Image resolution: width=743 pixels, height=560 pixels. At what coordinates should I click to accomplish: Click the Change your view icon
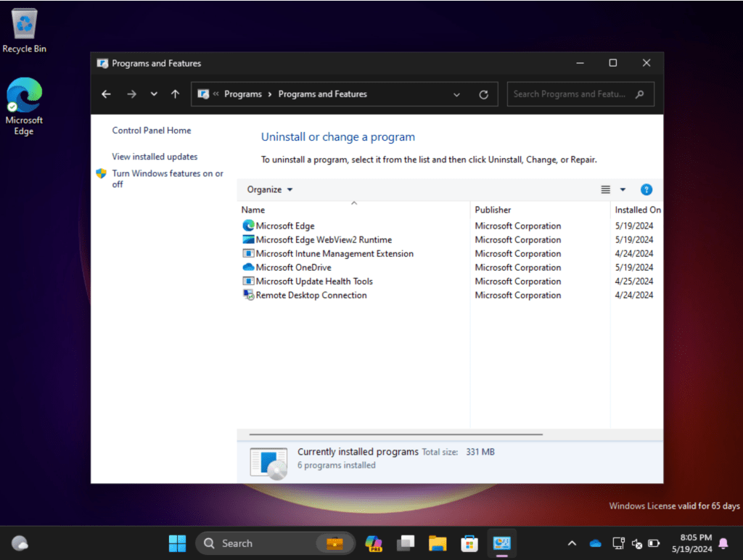(606, 189)
